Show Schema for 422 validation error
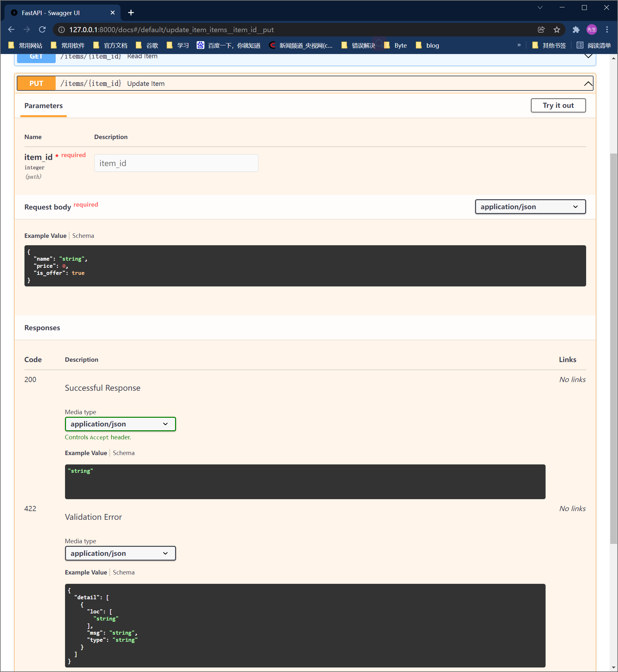The image size is (618, 672). 123,572
